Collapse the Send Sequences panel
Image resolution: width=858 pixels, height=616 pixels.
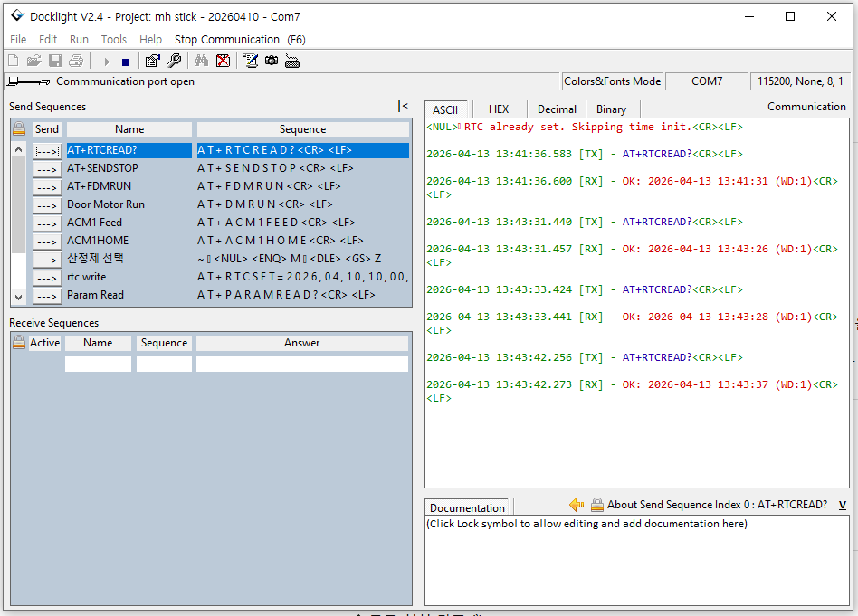(x=403, y=107)
